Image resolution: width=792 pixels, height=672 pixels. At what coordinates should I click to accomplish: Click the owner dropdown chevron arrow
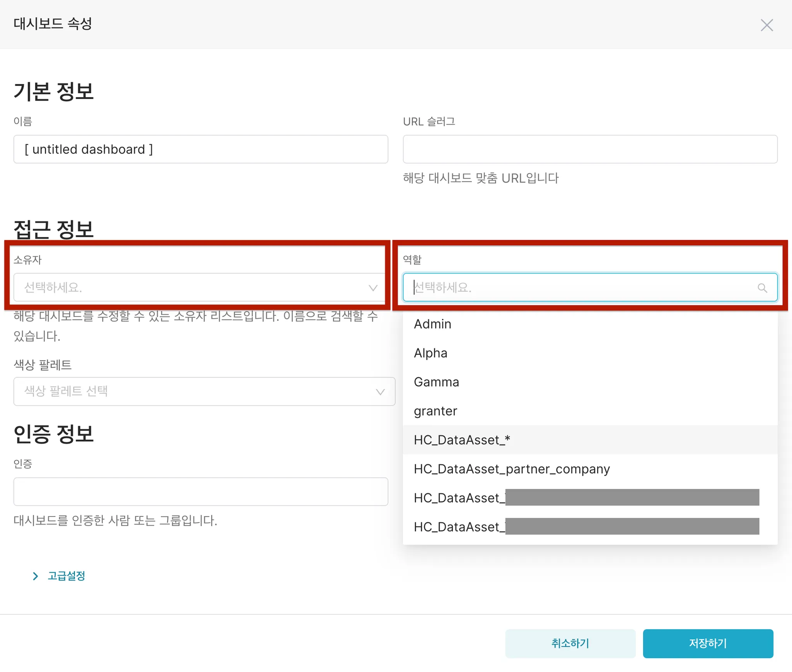pos(373,288)
